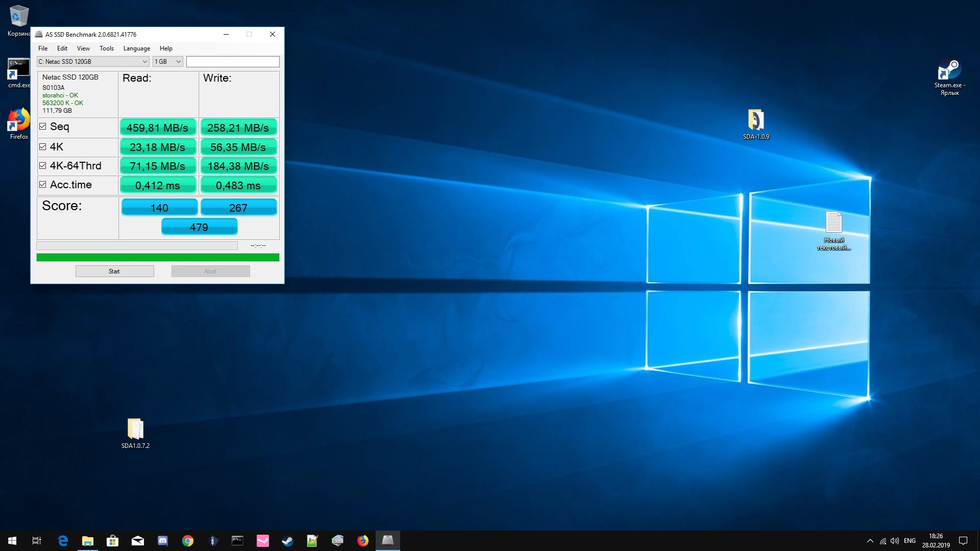Screen dimensions: 980x551
Task: Open the Language menu
Action: pos(137,48)
